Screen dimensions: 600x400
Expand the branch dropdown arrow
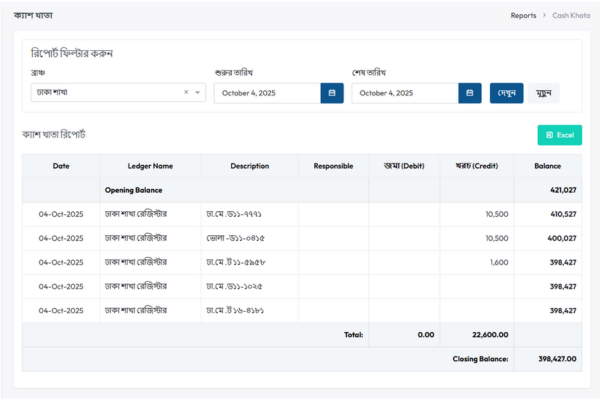[197, 92]
